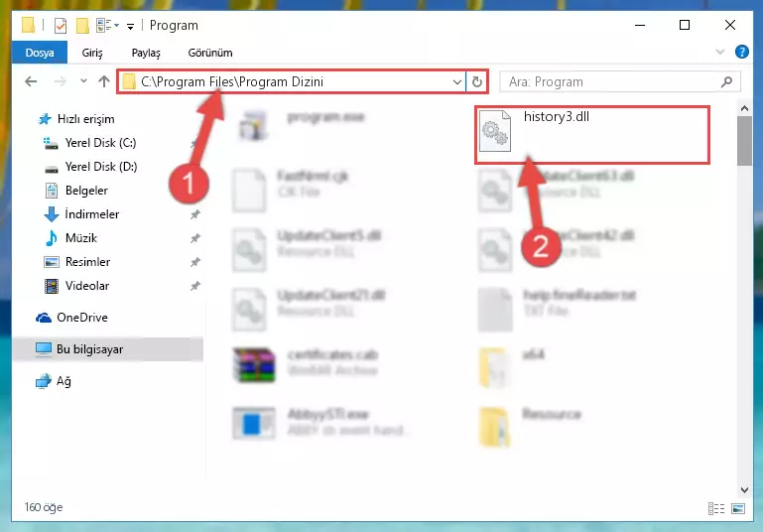
Task: Select the certificates.cab WinRAR archive icon
Action: point(254,365)
